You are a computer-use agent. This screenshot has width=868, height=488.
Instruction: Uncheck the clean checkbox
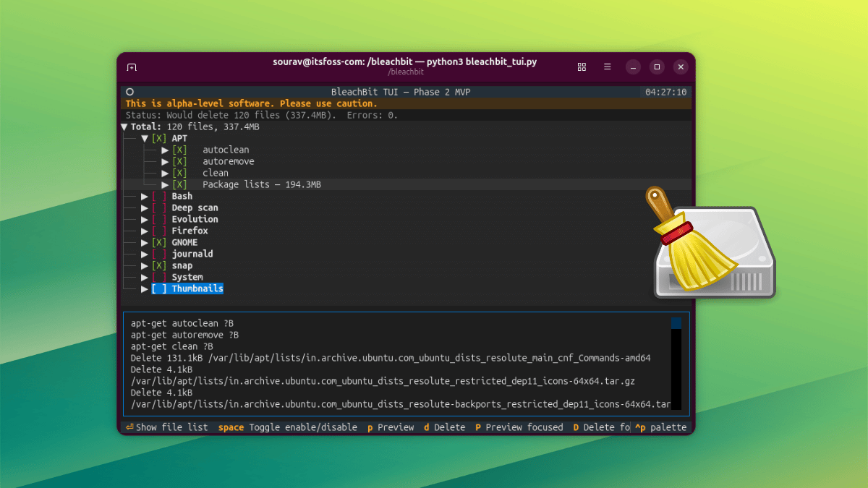[x=179, y=173]
